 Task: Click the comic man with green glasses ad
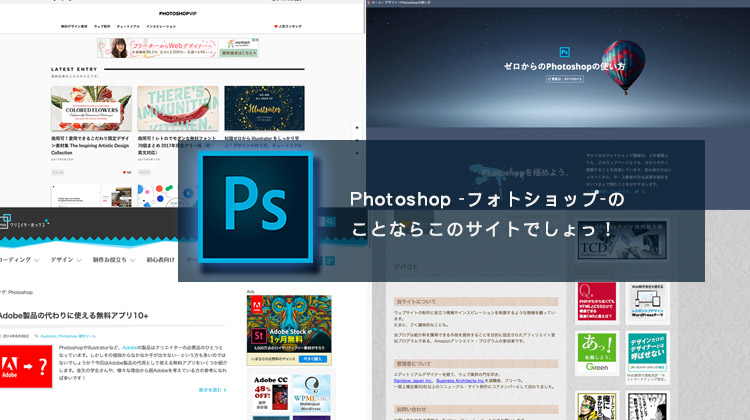click(596, 407)
